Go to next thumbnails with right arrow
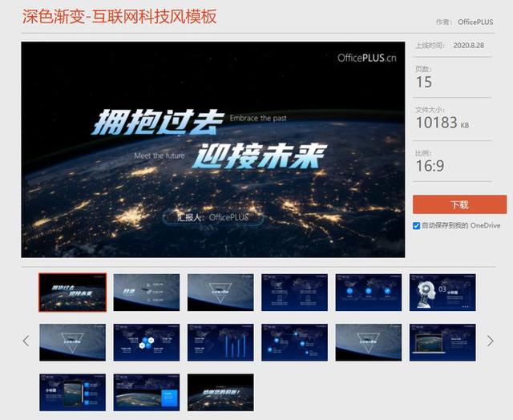The height and width of the screenshot is (420, 513). (490, 341)
